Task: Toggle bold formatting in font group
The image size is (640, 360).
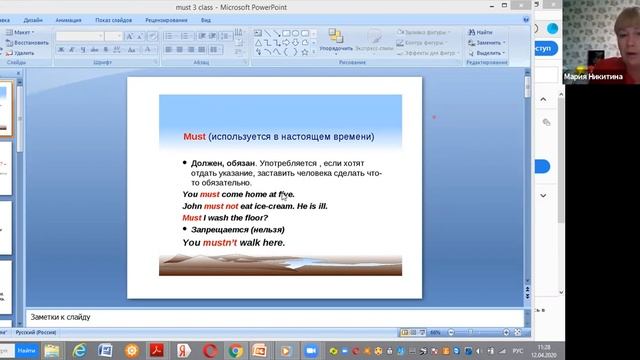Action: 61,49
